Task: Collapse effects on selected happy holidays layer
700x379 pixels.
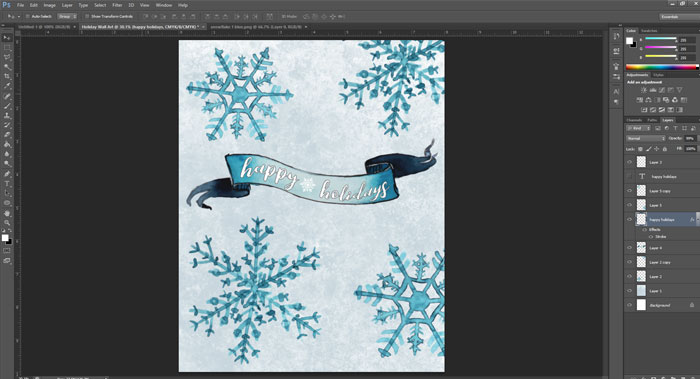Action: point(697,220)
